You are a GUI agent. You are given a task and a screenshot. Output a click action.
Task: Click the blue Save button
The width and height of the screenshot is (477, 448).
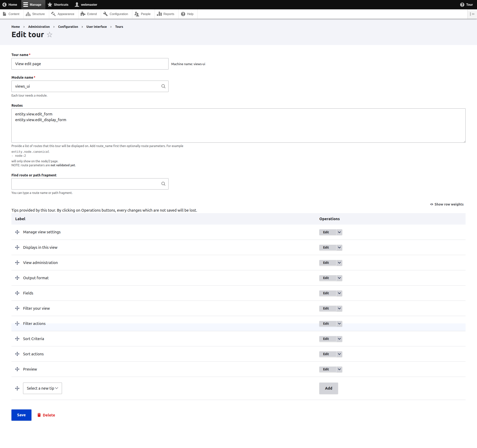[21, 415]
